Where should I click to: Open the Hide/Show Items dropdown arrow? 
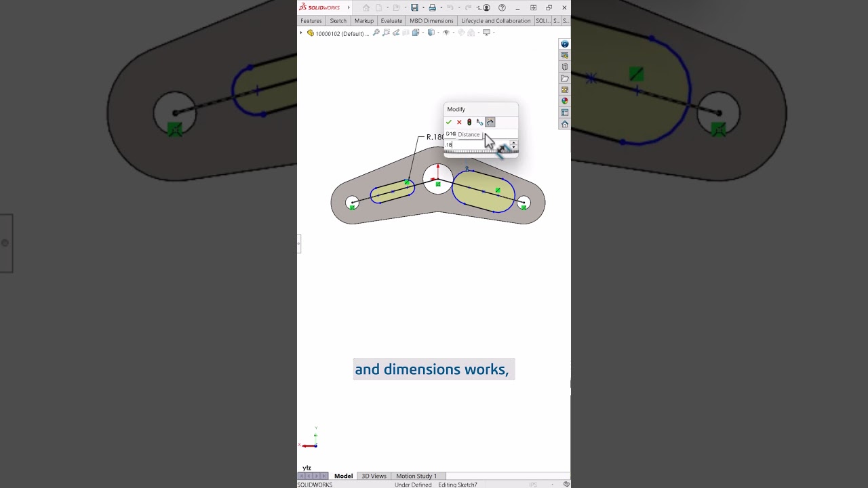click(454, 33)
